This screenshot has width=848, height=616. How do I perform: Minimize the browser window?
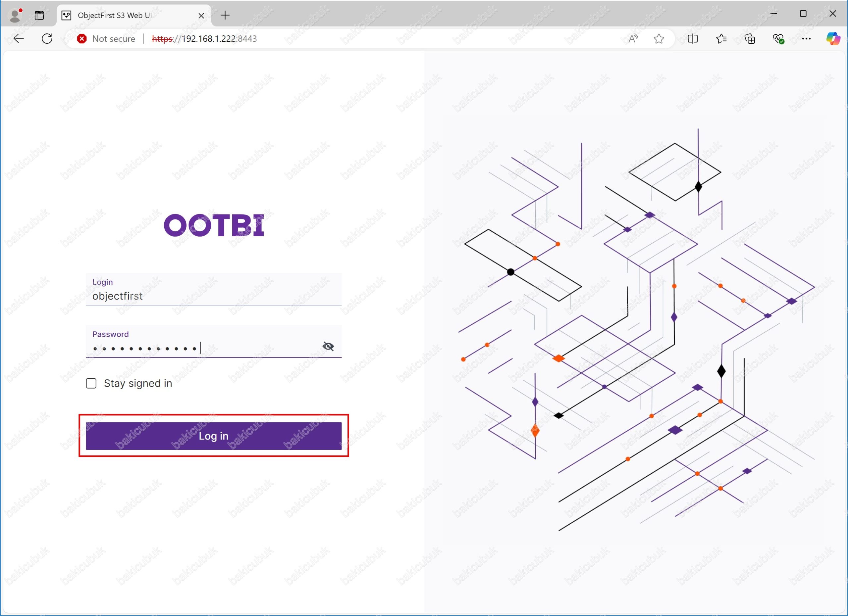tap(773, 14)
